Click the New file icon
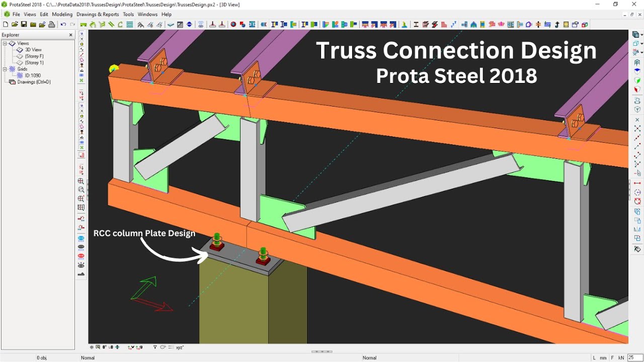The width and height of the screenshot is (644, 362). pyautogui.click(x=6, y=25)
